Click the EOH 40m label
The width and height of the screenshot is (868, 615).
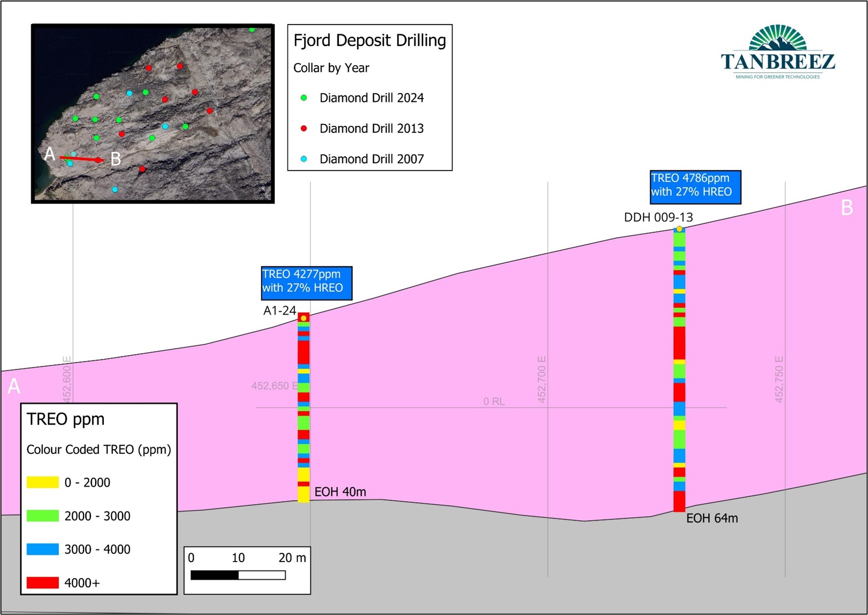tap(340, 492)
